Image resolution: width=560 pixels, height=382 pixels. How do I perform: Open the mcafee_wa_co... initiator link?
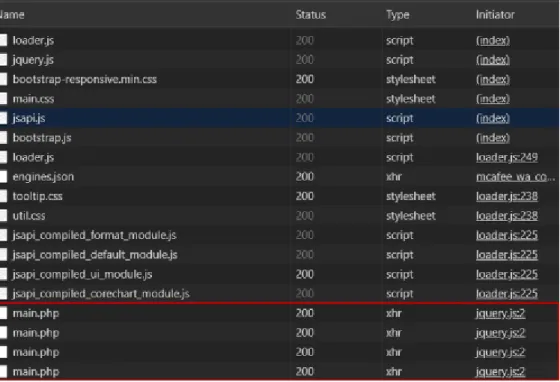click(x=515, y=177)
